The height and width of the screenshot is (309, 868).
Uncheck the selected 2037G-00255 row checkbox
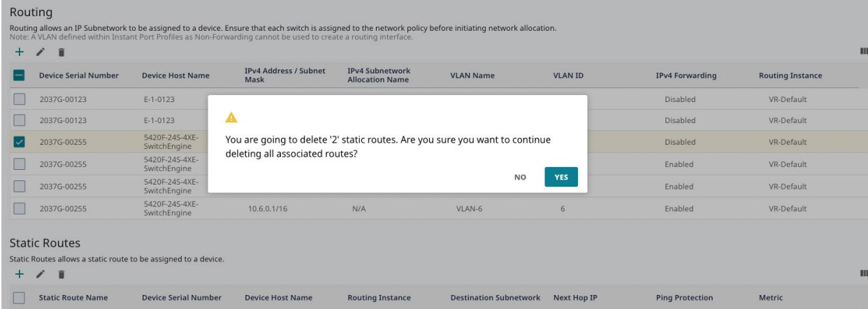coord(20,142)
